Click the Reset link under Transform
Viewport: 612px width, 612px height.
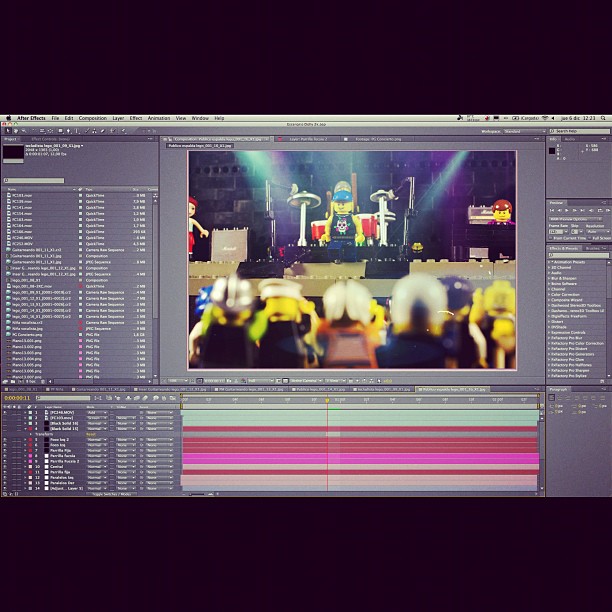[91, 434]
